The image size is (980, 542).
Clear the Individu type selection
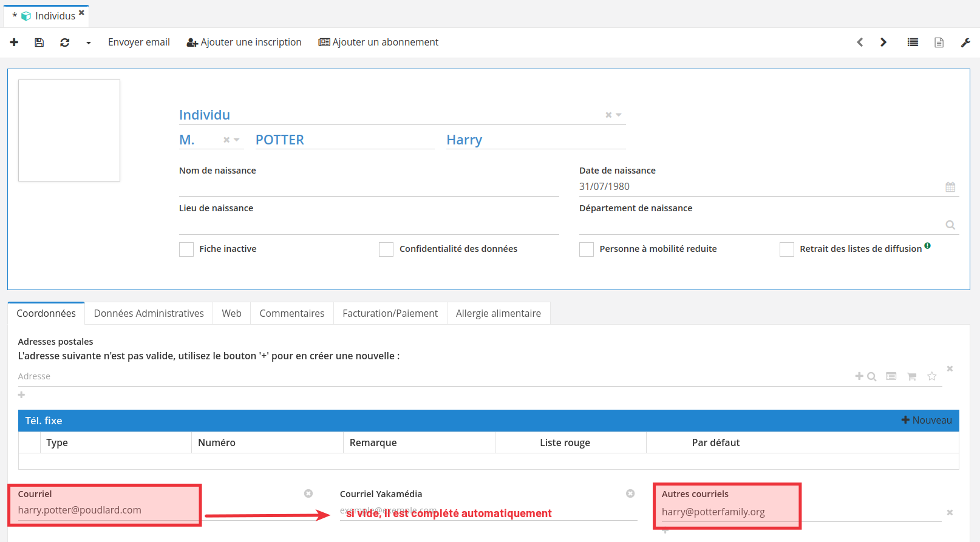pyautogui.click(x=608, y=115)
